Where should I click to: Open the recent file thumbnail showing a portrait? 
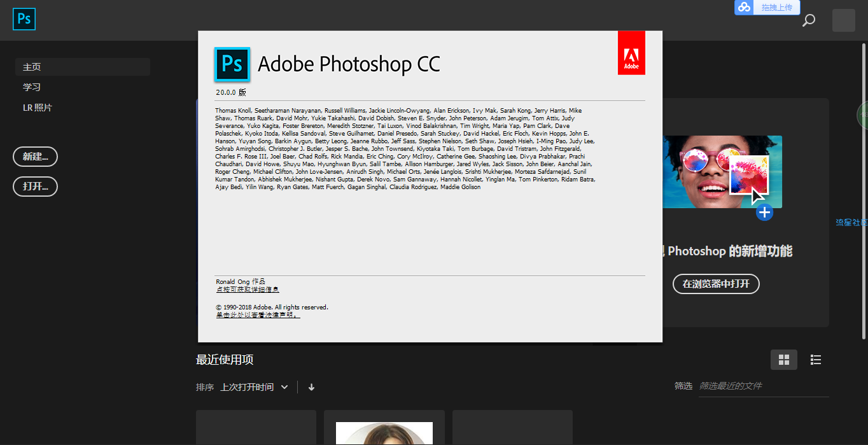[384, 428]
